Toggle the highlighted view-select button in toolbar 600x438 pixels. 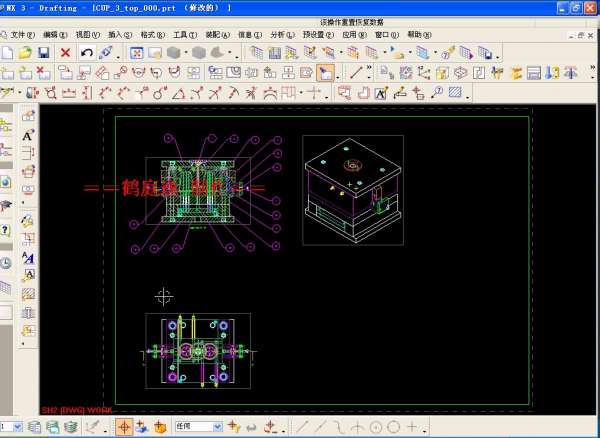[x=325, y=72]
